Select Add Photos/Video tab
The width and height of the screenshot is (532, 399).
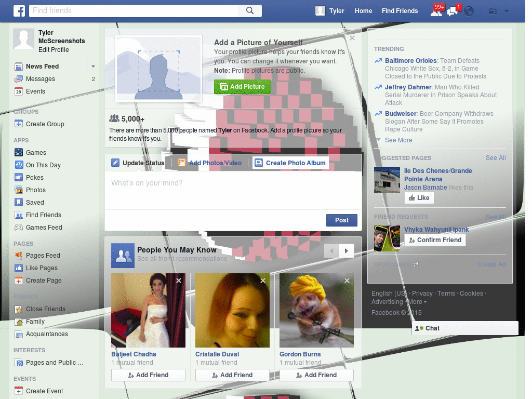click(x=210, y=163)
